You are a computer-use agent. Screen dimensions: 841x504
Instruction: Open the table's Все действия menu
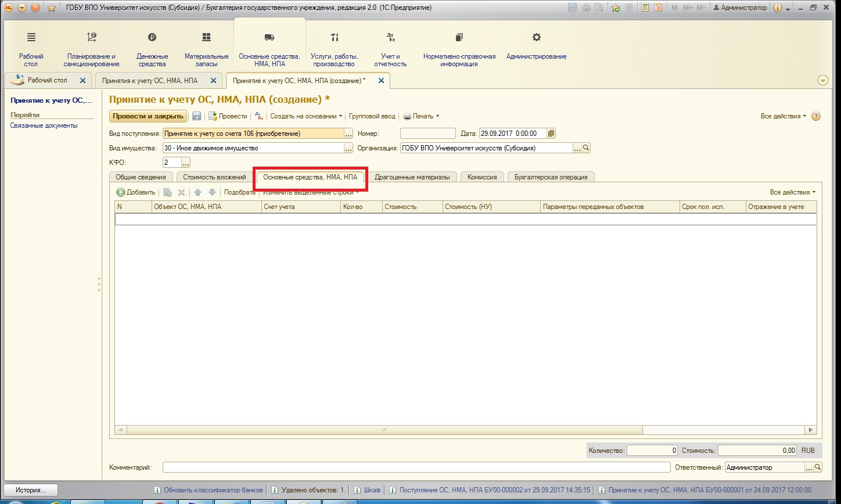[792, 192]
